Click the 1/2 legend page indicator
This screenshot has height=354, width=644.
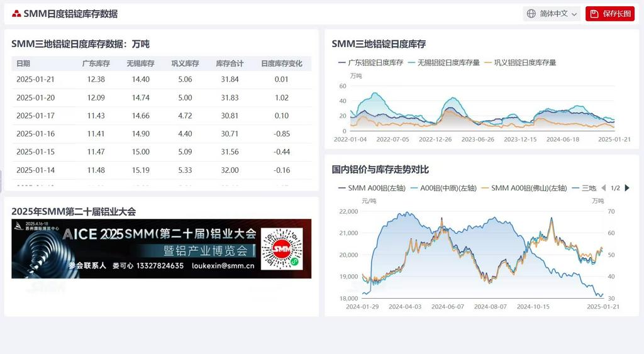click(x=615, y=188)
